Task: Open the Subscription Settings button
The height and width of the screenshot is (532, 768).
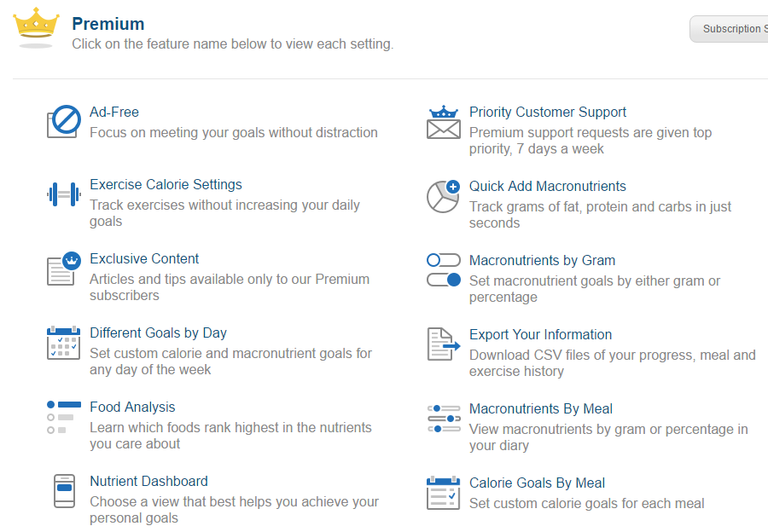Action: coord(730,29)
